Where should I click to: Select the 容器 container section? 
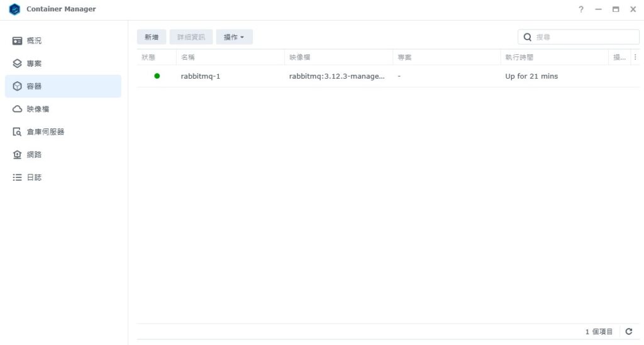pos(64,86)
